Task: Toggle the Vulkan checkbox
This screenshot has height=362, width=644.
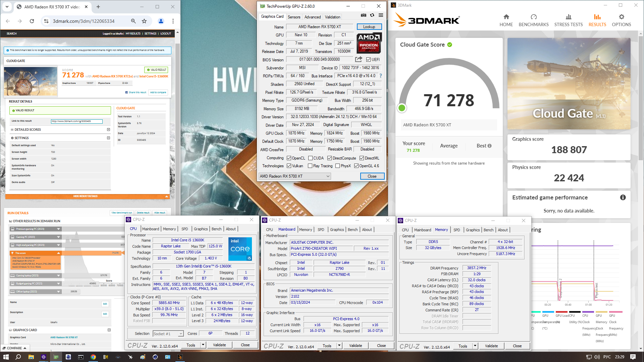Action: [x=289, y=166]
